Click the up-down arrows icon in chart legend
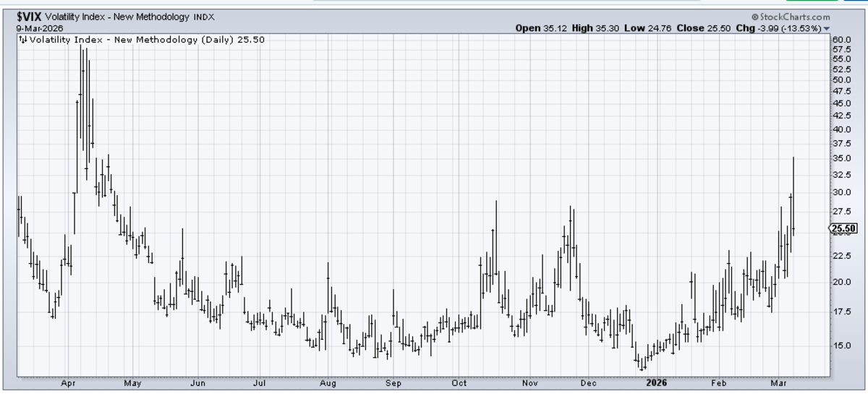This screenshot has height=399, width=868. pyautogui.click(x=23, y=40)
